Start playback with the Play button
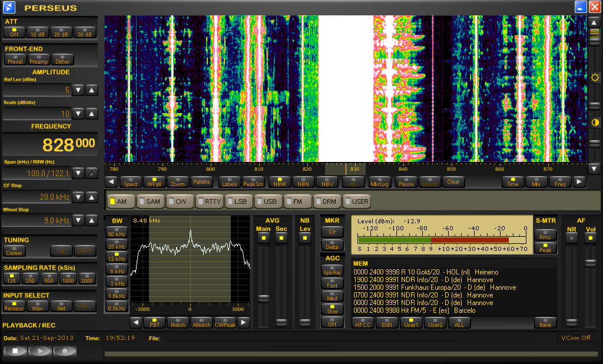 (39, 350)
